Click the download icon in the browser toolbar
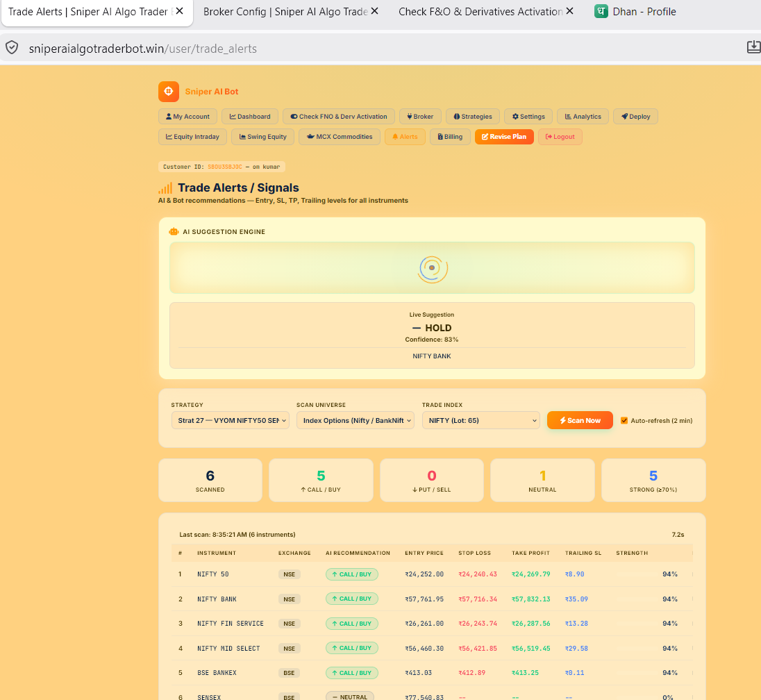This screenshot has width=761, height=700. tap(753, 47)
